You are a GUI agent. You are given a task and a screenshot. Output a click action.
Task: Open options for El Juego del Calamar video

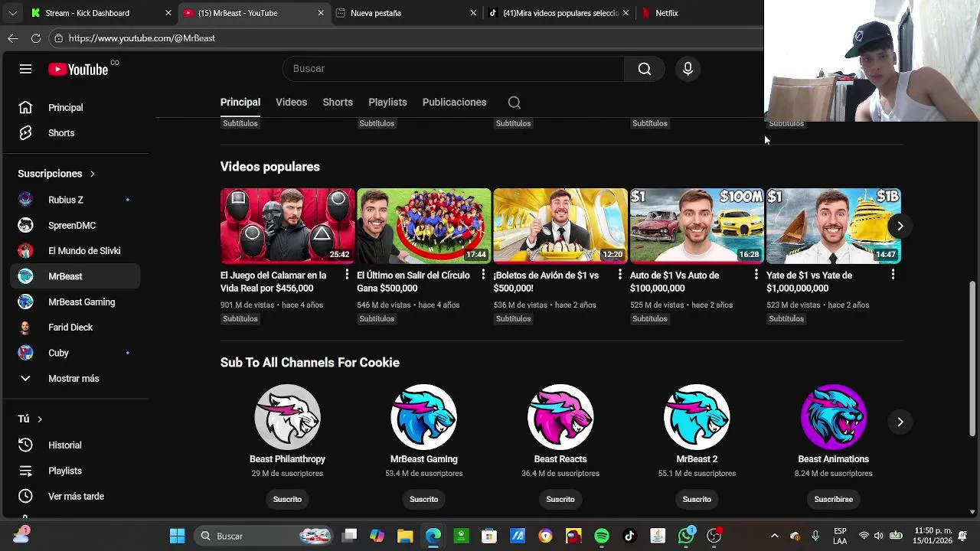click(347, 275)
